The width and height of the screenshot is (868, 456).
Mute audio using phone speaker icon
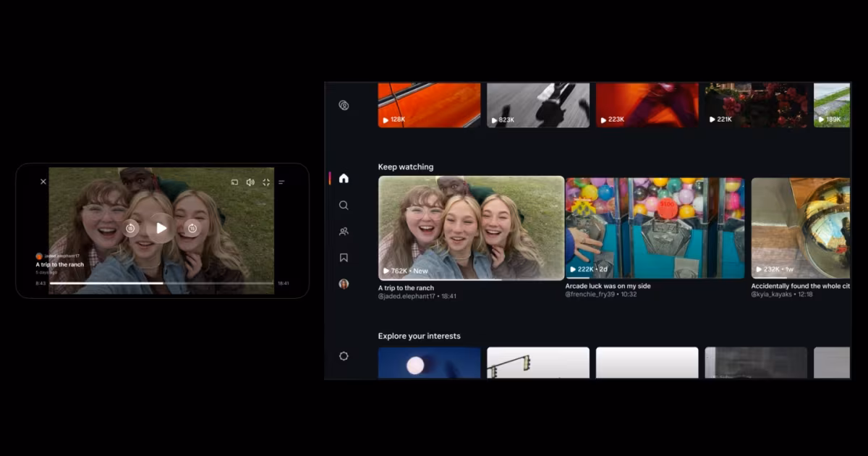pos(250,182)
